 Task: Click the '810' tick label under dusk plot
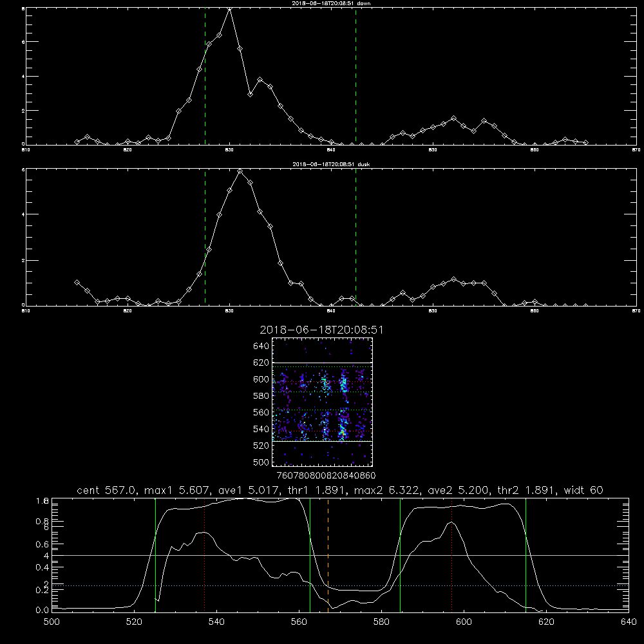point(26,311)
